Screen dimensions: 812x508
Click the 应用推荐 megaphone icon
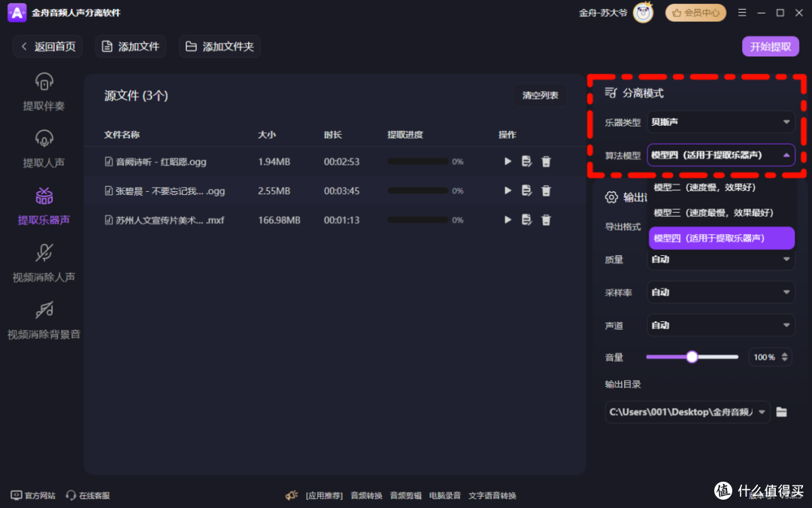292,495
